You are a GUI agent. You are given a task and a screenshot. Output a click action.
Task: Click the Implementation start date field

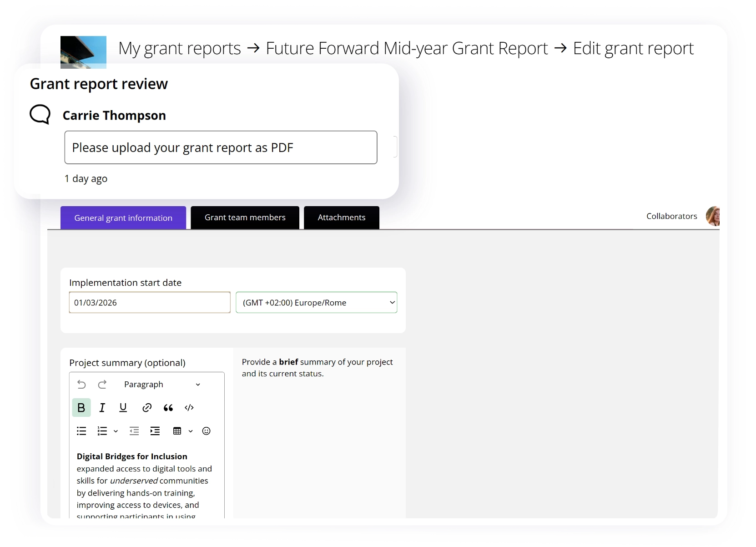(x=150, y=303)
